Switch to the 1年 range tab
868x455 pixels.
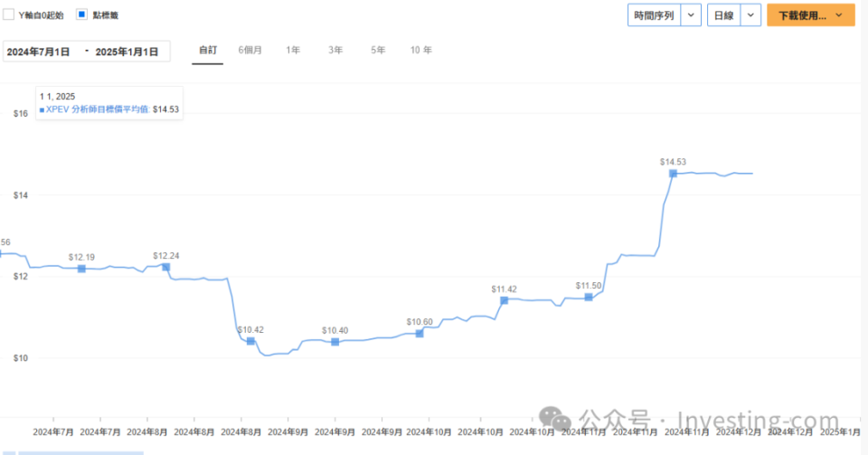[x=293, y=51]
